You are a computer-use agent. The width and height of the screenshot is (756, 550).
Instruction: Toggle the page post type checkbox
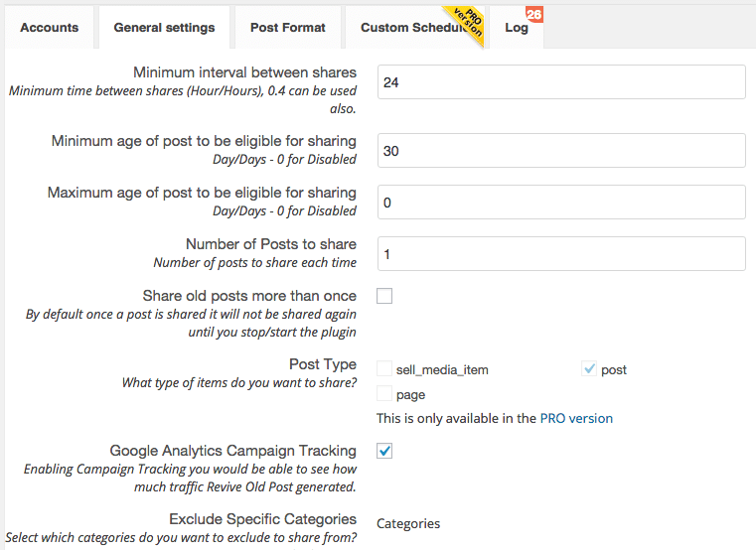click(384, 394)
